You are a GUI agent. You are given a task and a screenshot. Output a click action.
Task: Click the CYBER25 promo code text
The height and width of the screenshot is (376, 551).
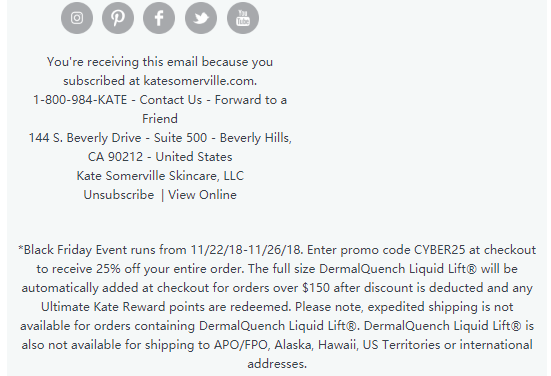(x=440, y=250)
